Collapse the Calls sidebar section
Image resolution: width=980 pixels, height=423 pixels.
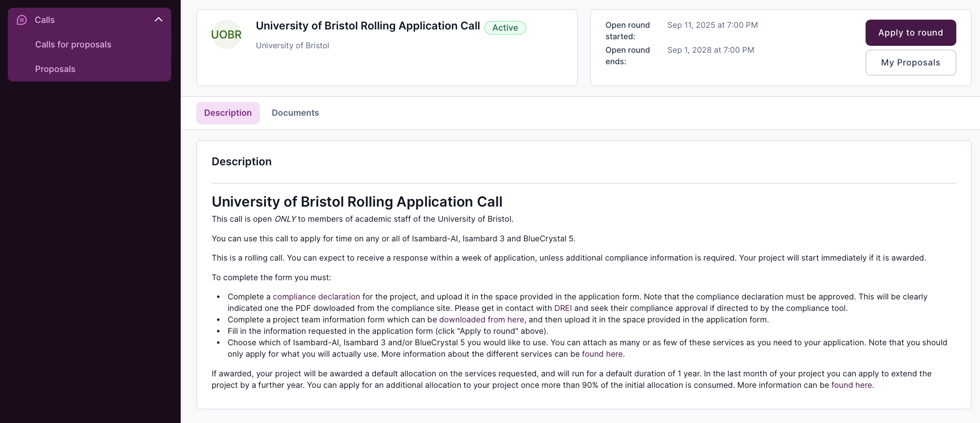coord(159,19)
